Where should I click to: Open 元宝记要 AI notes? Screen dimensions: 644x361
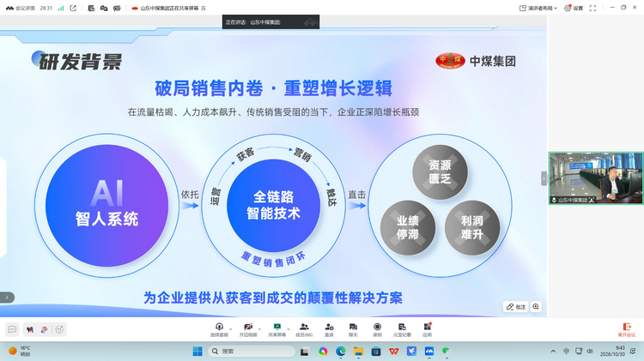tap(402, 330)
